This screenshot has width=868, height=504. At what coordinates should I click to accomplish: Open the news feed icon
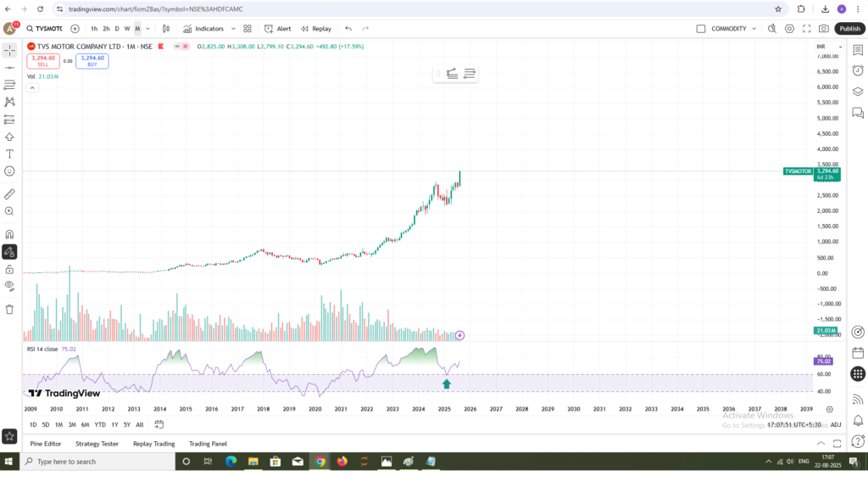(858, 400)
